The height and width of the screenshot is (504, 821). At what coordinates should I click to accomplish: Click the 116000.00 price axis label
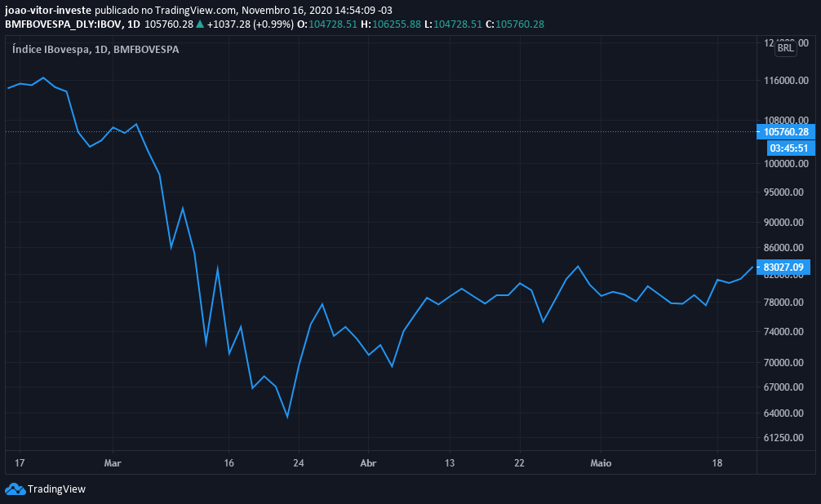pos(787,81)
